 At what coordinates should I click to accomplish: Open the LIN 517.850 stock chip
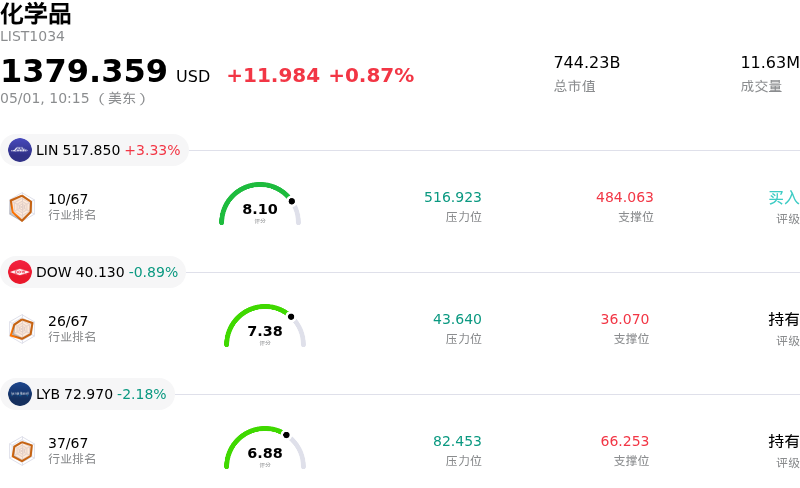tap(94, 150)
